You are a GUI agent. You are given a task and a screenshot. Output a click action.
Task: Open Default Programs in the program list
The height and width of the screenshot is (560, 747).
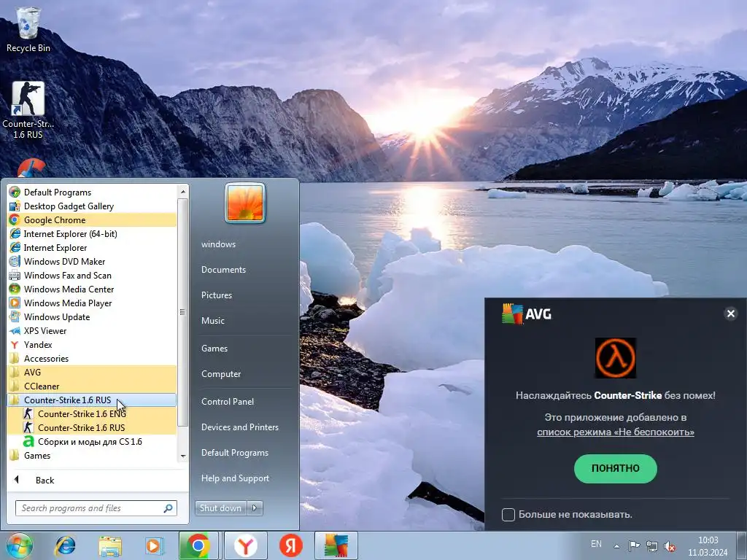(93, 192)
